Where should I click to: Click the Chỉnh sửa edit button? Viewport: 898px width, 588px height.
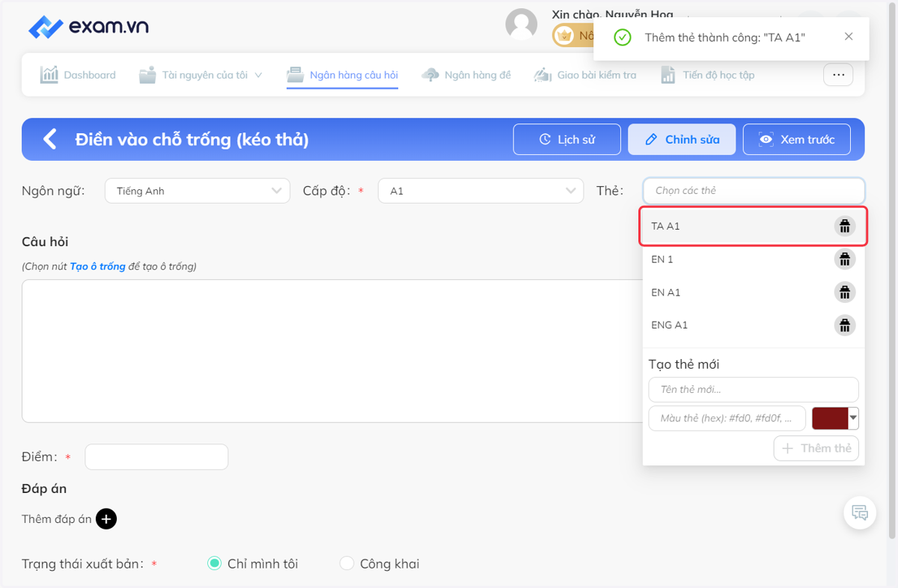point(682,139)
